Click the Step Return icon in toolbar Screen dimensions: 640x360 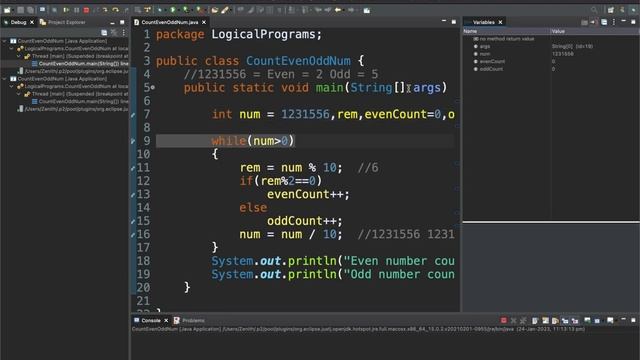127,10
